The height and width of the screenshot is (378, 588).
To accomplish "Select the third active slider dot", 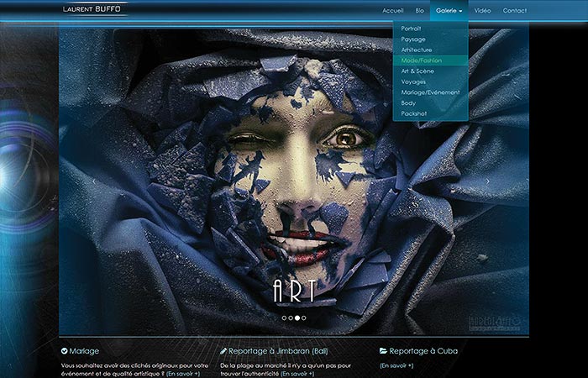I will (x=297, y=318).
